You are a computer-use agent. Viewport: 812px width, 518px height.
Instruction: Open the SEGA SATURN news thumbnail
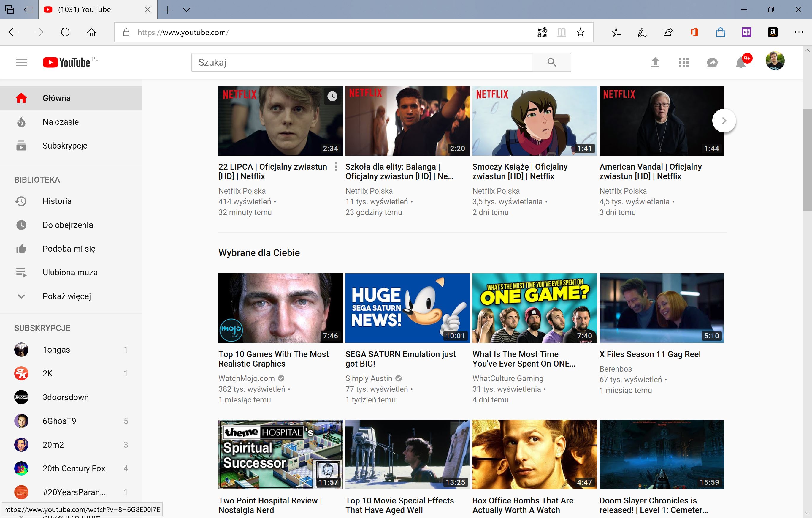coord(407,308)
